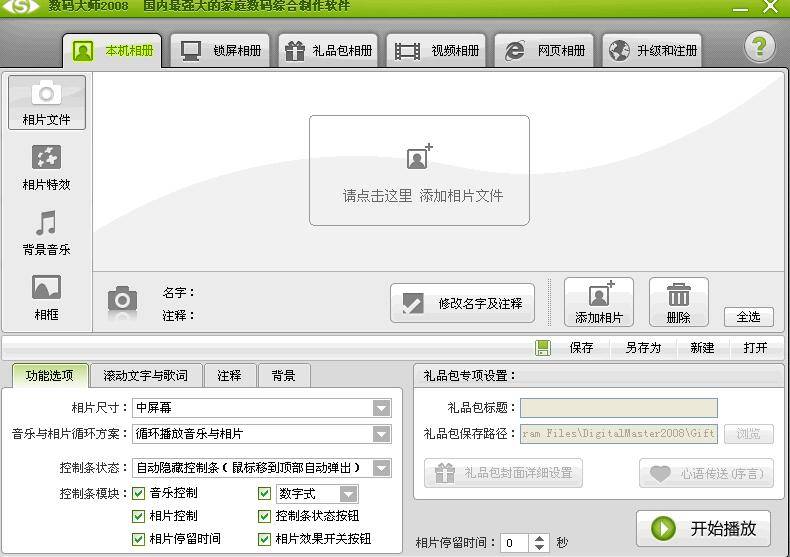
Task: Minimize the 数码大师2008 window
Action: tap(740, 9)
